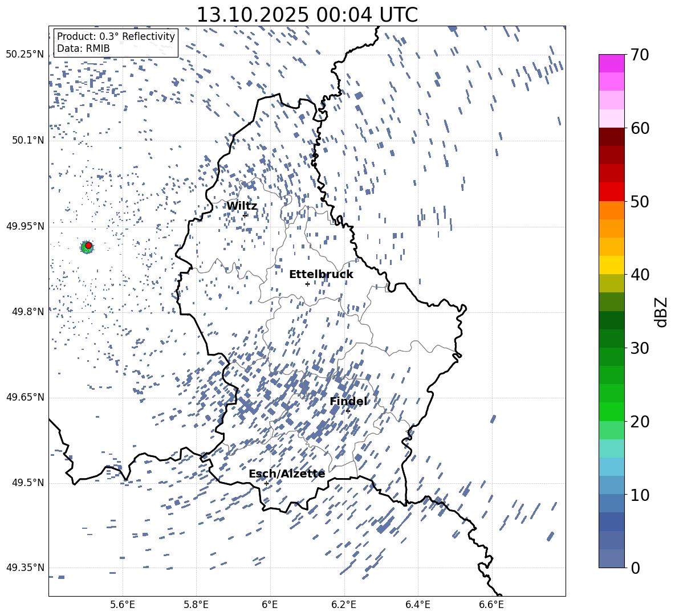The height and width of the screenshot is (616, 675).
Task: Click the Wiltz city label
Action: coord(242,206)
